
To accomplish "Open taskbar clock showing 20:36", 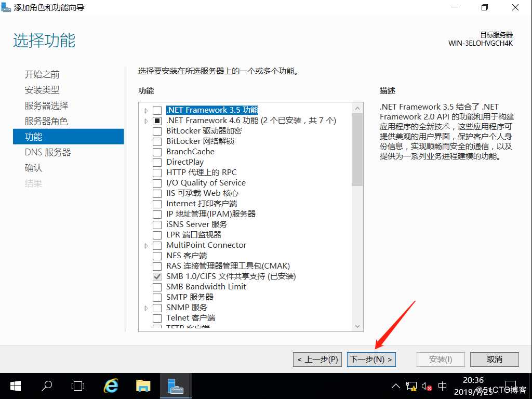I will (x=473, y=386).
